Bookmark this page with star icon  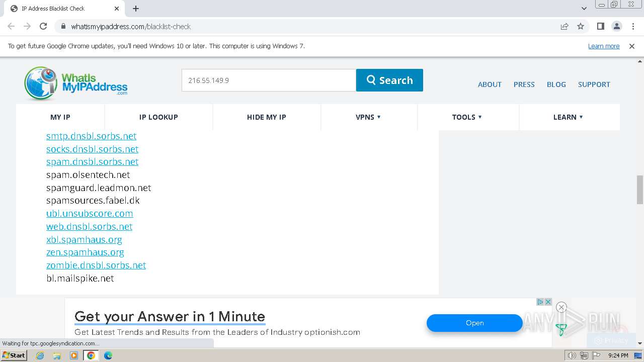[581, 26]
